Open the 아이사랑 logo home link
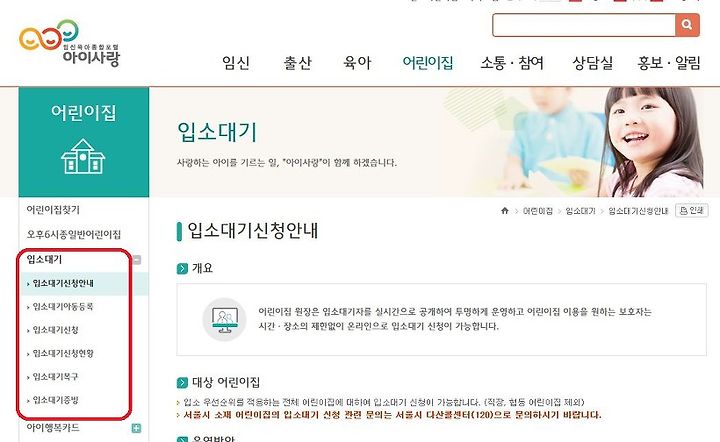This screenshot has width=720, height=442. coord(69,43)
